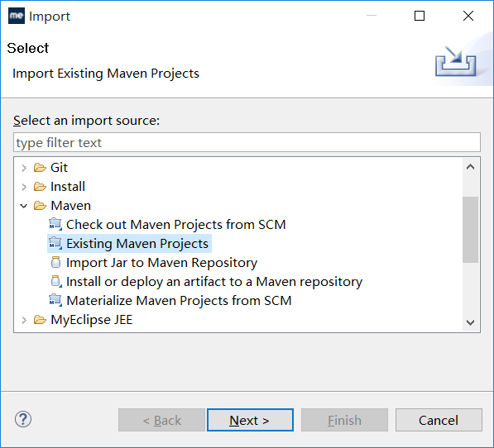
Task: Click the MyEclipse JEE folder icon
Action: [40, 320]
